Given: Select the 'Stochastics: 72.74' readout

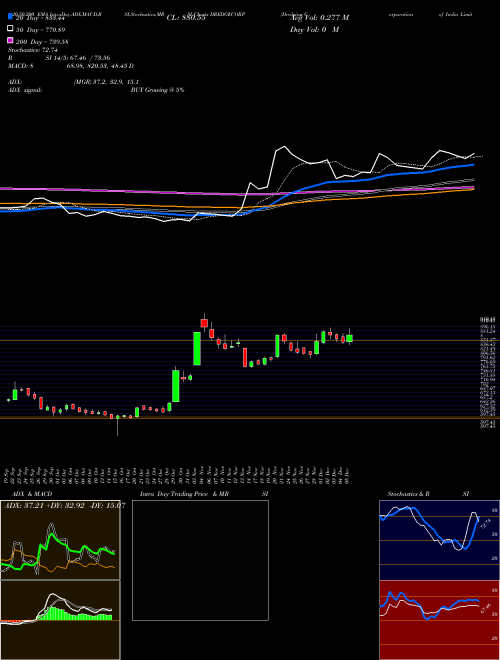Looking at the screenshot, I should click(32, 50).
